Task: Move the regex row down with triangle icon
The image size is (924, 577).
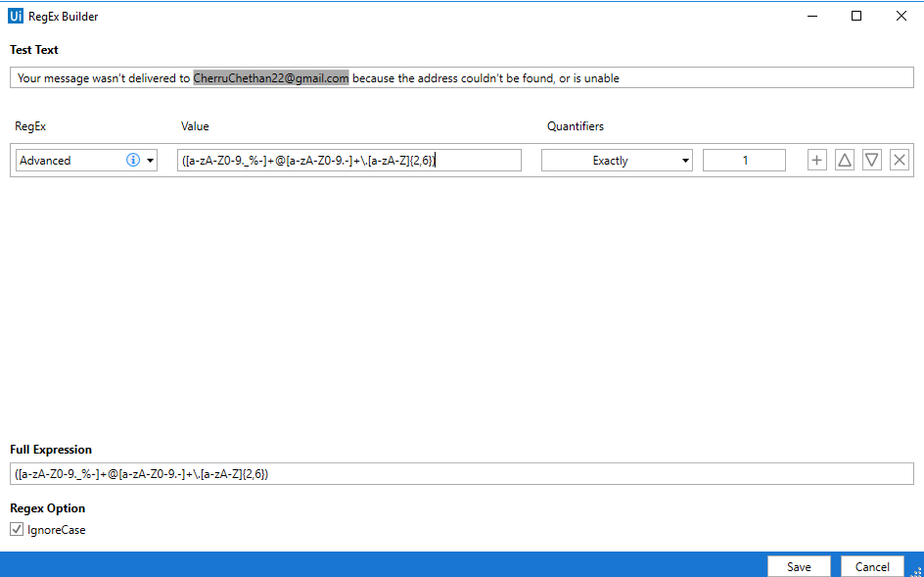Action: pyautogui.click(x=872, y=160)
